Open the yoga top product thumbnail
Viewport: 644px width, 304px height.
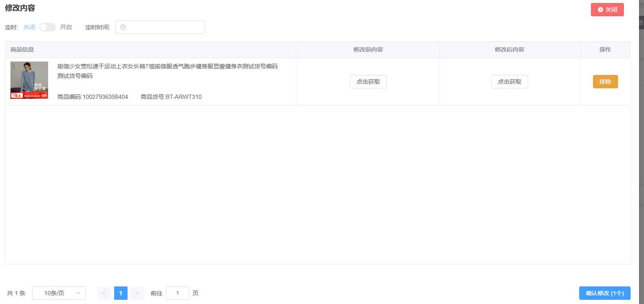click(x=29, y=80)
